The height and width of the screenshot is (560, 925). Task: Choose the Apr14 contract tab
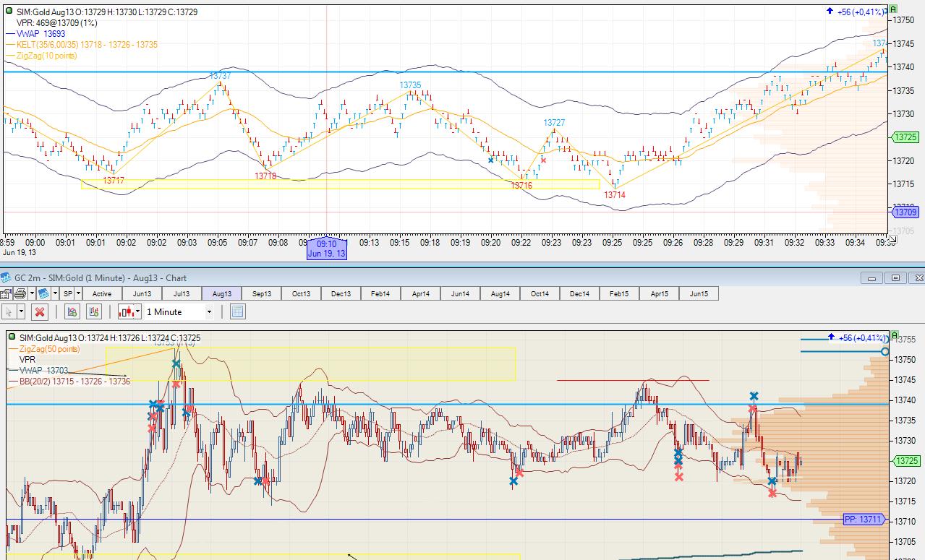click(420, 293)
